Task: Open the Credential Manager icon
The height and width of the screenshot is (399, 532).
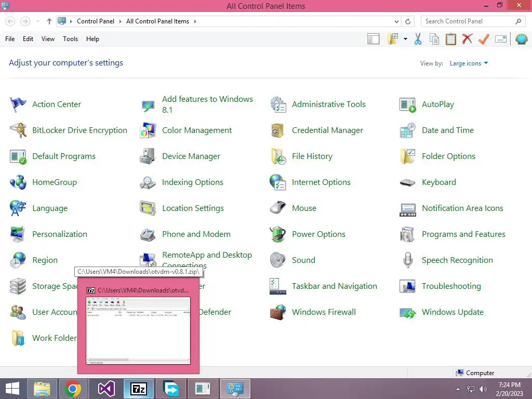Action: 278,130
